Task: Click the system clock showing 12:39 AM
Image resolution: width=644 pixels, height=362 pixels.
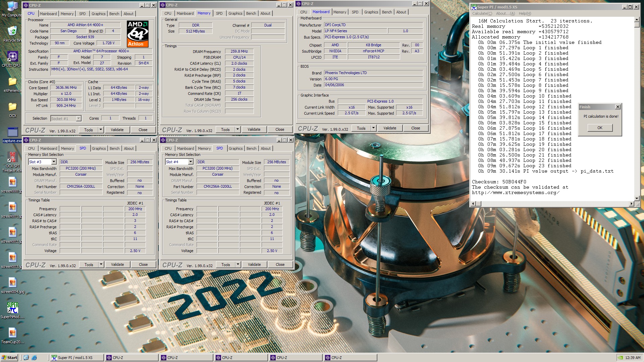Action: coord(633,358)
